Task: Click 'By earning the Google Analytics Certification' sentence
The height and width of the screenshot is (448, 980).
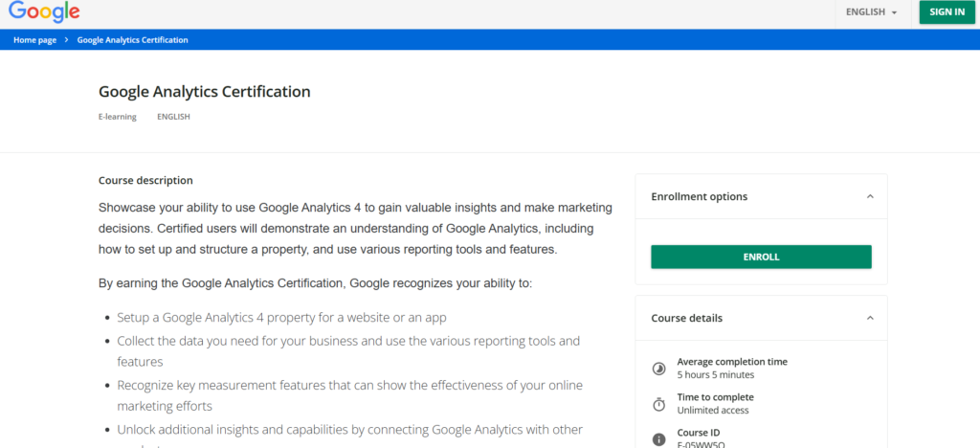Action: [x=316, y=283]
